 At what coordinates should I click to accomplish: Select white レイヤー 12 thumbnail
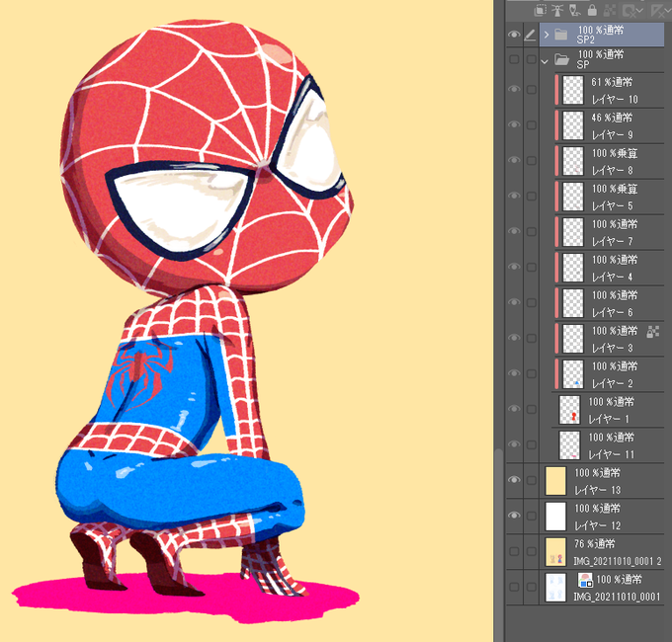(x=555, y=517)
